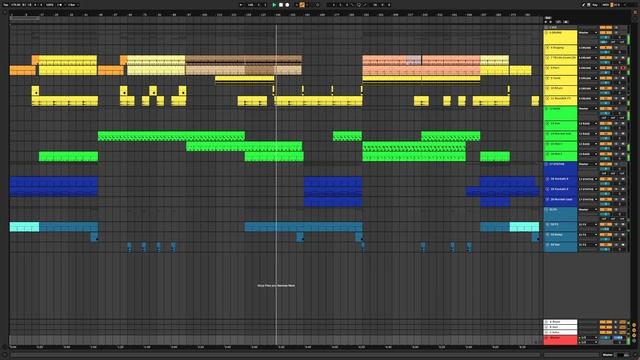Select the C return track header

pos(560,333)
